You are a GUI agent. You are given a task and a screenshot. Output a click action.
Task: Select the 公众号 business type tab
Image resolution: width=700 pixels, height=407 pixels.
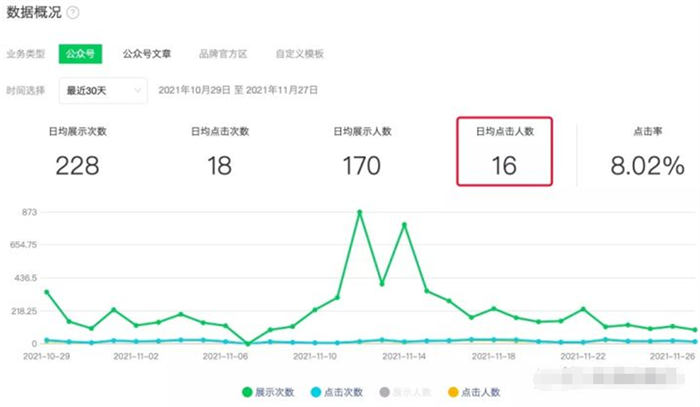pyautogui.click(x=79, y=53)
